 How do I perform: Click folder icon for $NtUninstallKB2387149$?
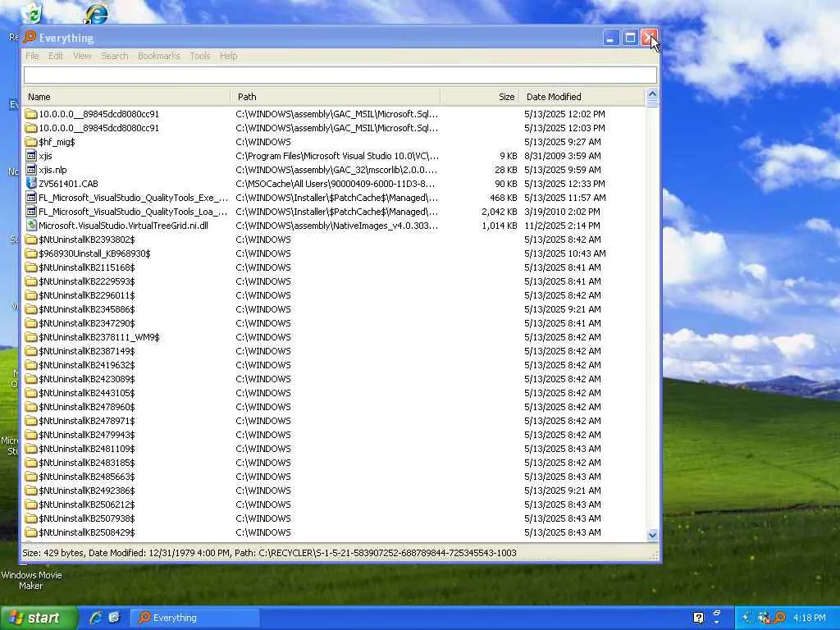[x=31, y=351]
